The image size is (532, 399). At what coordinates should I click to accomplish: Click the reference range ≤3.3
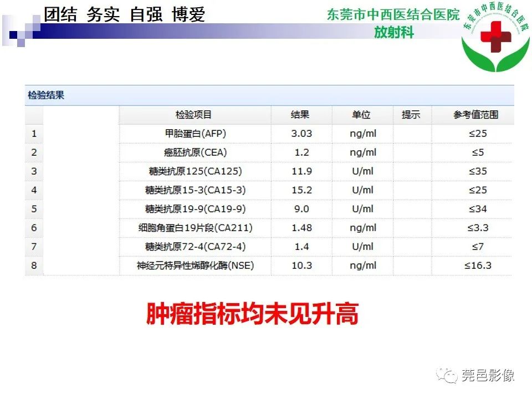[478, 228]
